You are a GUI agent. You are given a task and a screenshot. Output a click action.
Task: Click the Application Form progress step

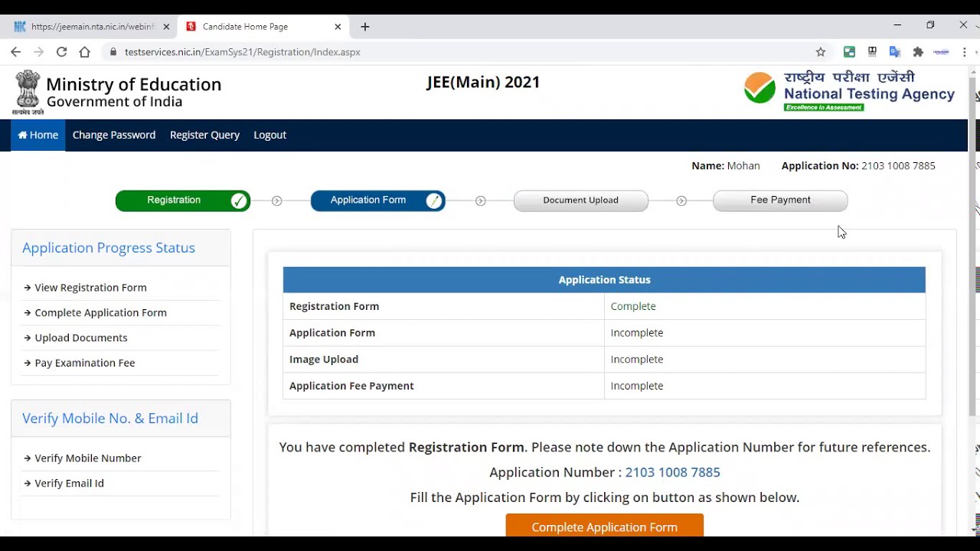378,201
